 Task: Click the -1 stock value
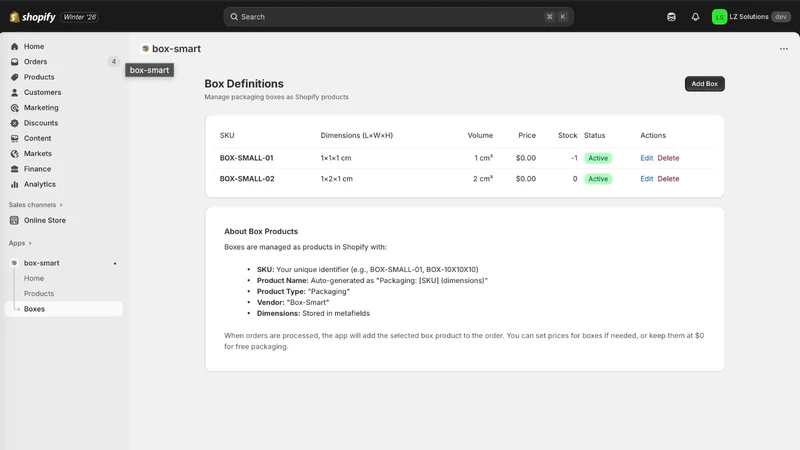[574, 158]
